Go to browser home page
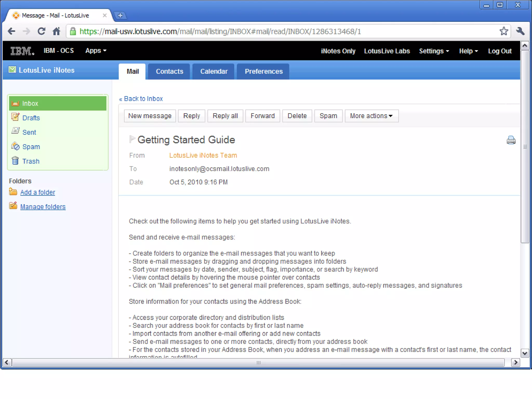532x399 pixels. click(x=56, y=31)
